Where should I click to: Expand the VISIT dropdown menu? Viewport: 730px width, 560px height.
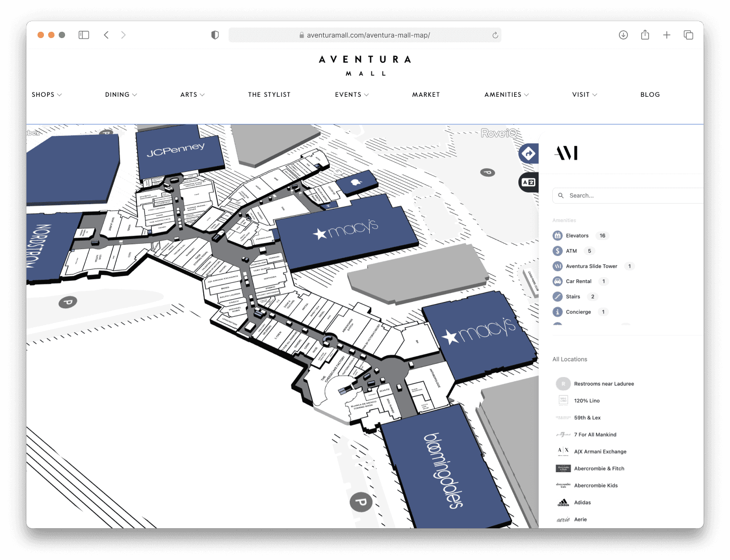[585, 95]
